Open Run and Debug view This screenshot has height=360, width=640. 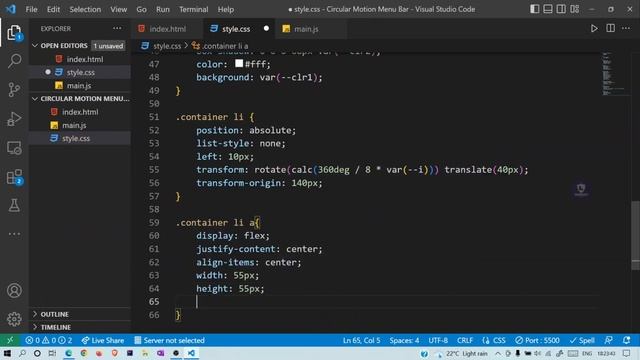(x=14, y=119)
